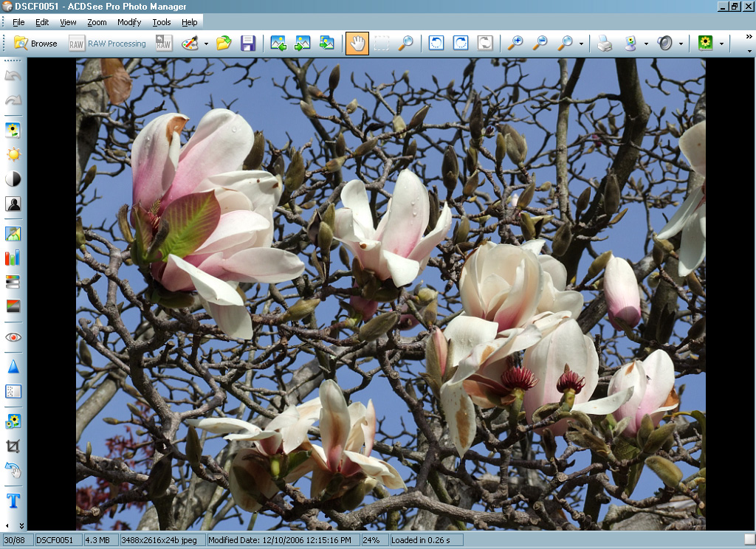This screenshot has width=756, height=549.
Task: Click the Print icon
Action: (x=605, y=44)
